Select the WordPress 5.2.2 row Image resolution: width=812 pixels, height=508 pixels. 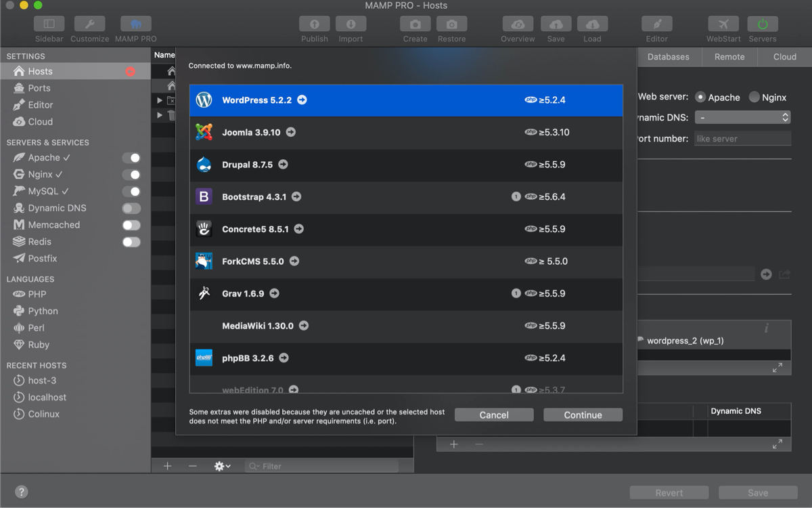click(x=406, y=100)
